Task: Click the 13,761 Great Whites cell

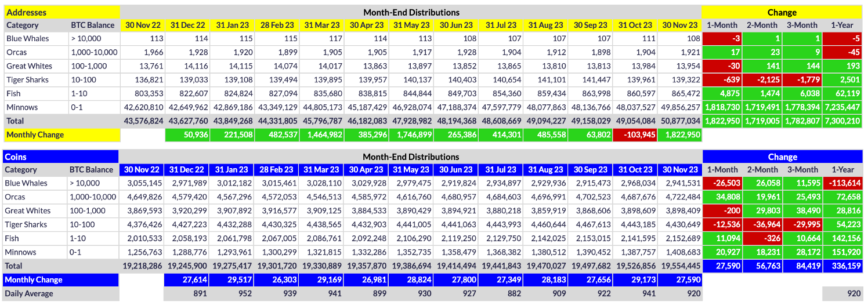Action: point(143,66)
